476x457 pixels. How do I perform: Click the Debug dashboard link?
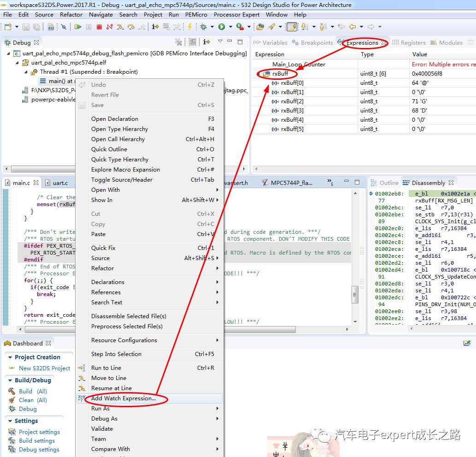[x=28, y=409]
